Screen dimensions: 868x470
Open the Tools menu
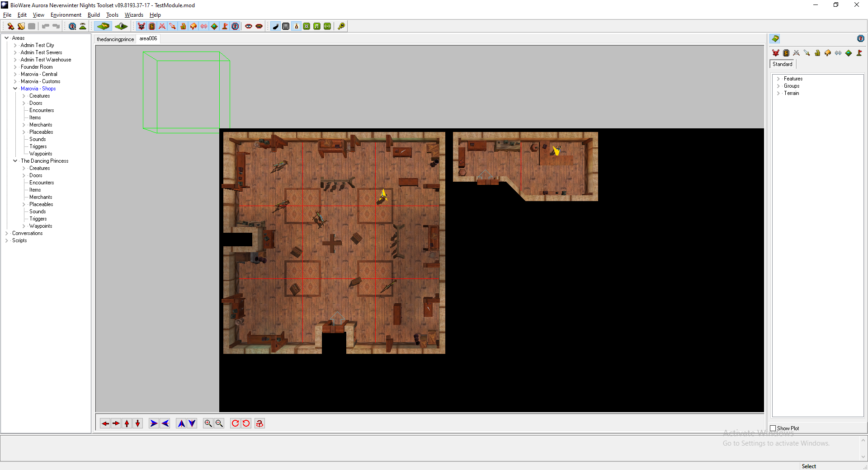(x=112, y=15)
